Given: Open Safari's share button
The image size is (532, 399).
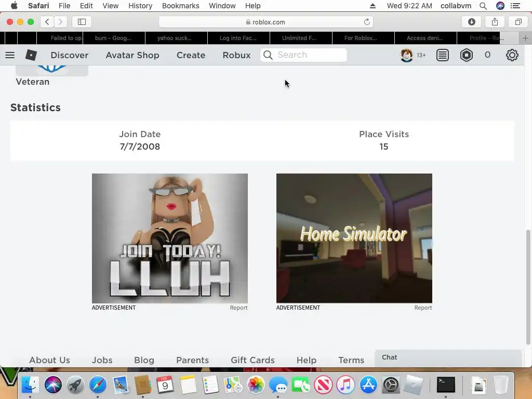Looking at the screenshot, I should pos(495,22).
